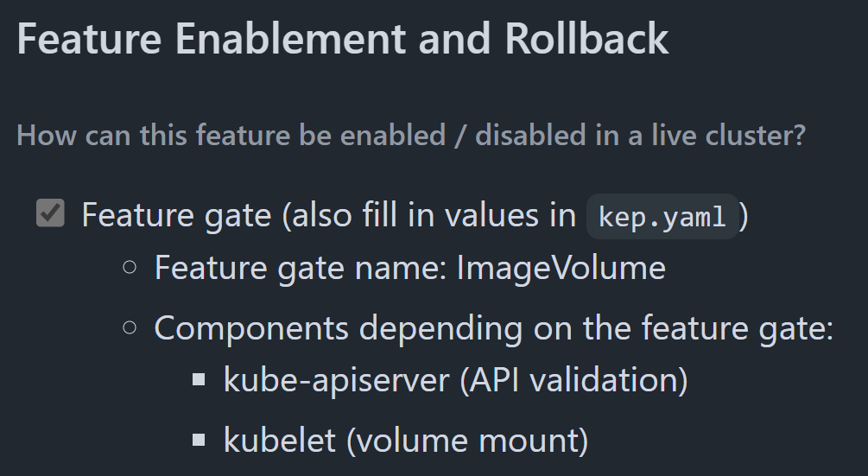Select the ImageVolume feature gate name text
The height and width of the screenshot is (476, 868).
[x=561, y=269]
